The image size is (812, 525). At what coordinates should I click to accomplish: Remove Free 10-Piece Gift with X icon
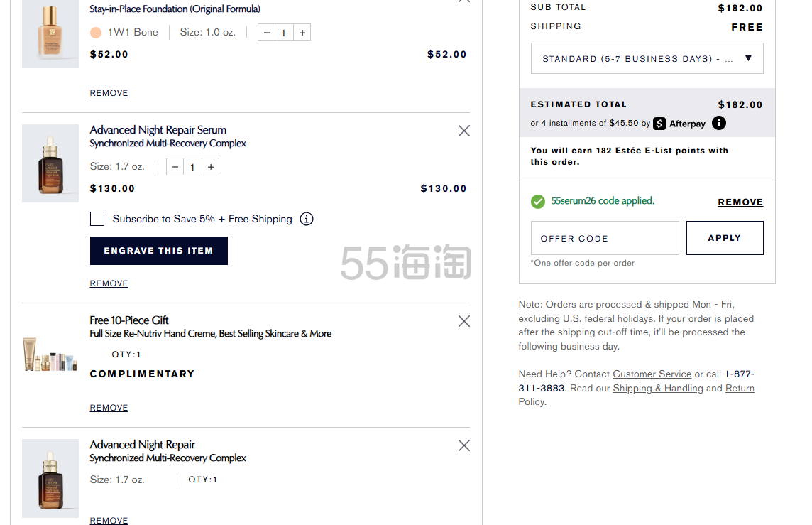(464, 321)
